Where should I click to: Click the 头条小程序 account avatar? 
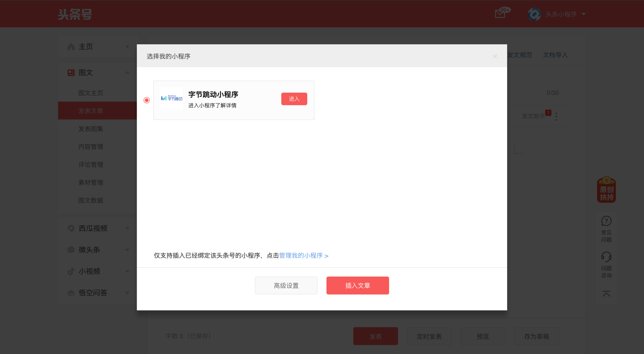click(534, 14)
